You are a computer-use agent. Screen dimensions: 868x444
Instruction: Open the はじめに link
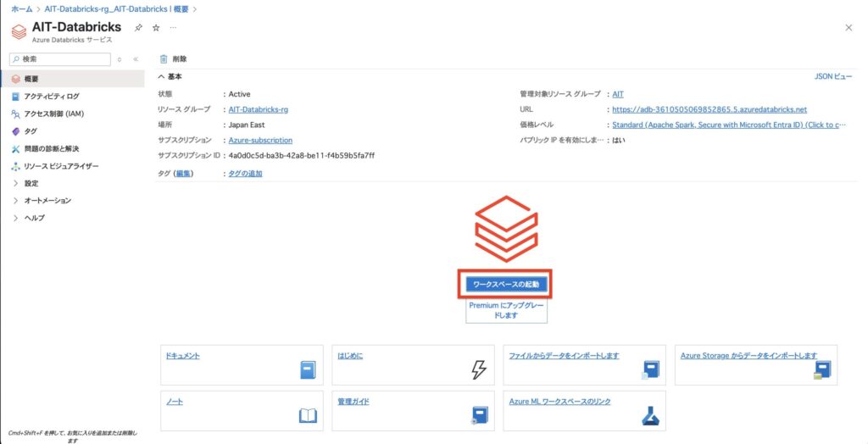click(x=350, y=355)
